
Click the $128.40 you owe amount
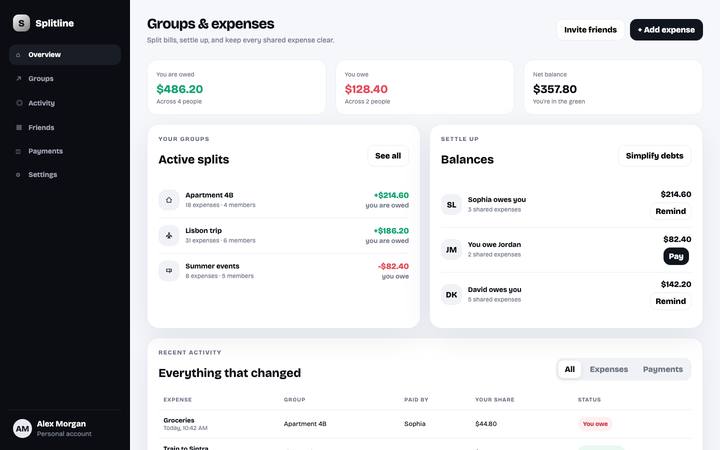[366, 89]
